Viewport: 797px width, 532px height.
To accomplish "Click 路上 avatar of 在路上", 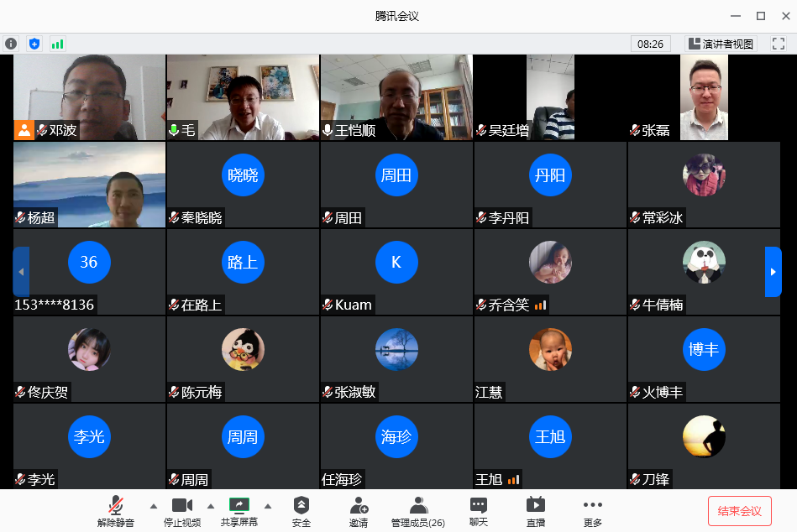I will 243,262.
